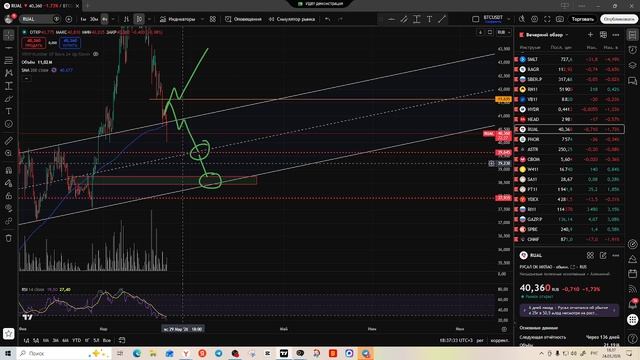Open the Fibonacci retracement tools
640x360 pixels.
point(9,60)
